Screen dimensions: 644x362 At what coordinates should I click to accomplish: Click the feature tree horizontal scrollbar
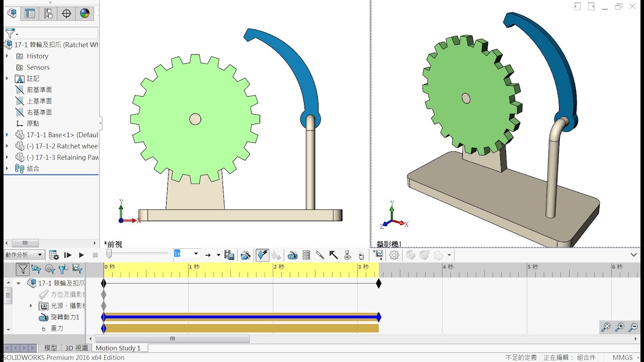pos(25,243)
